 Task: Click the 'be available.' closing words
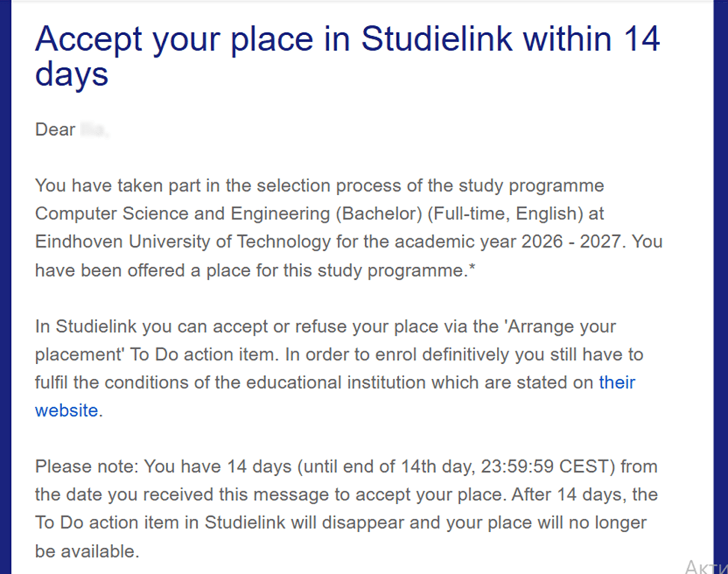pyautogui.click(x=87, y=552)
